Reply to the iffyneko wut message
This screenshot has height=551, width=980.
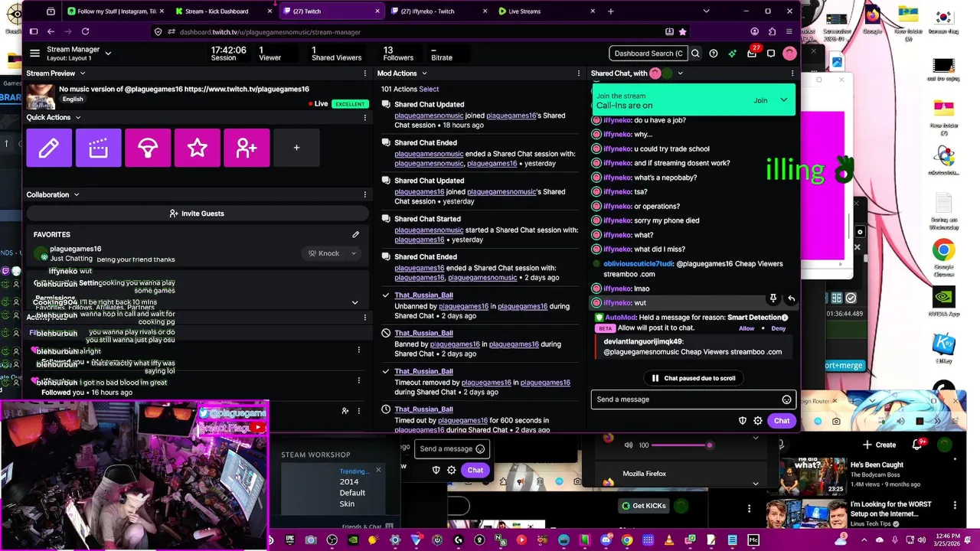click(x=791, y=298)
